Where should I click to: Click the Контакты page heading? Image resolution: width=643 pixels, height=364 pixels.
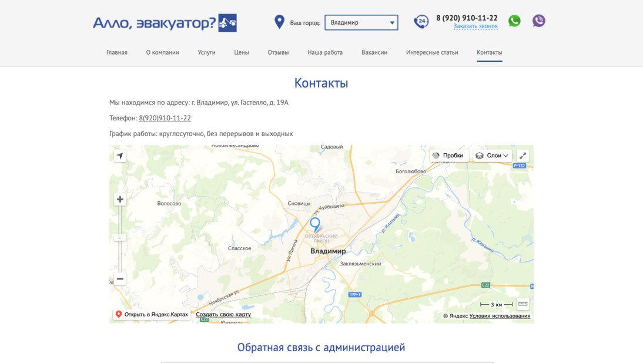(x=321, y=83)
